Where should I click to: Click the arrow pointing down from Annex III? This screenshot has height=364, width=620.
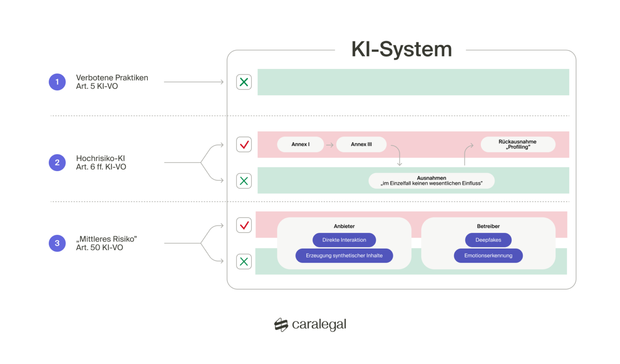coord(398,155)
